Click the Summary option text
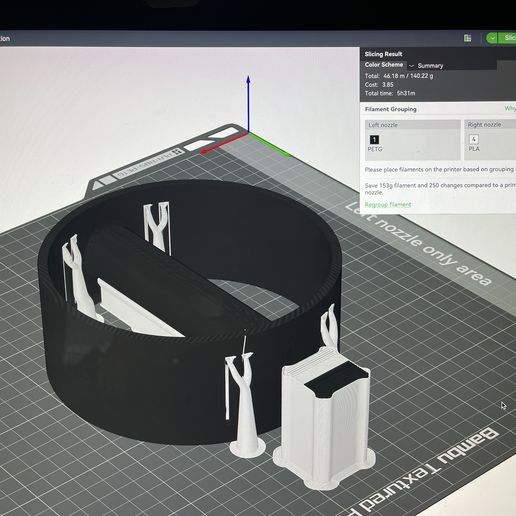This screenshot has height=516, width=516. point(430,66)
